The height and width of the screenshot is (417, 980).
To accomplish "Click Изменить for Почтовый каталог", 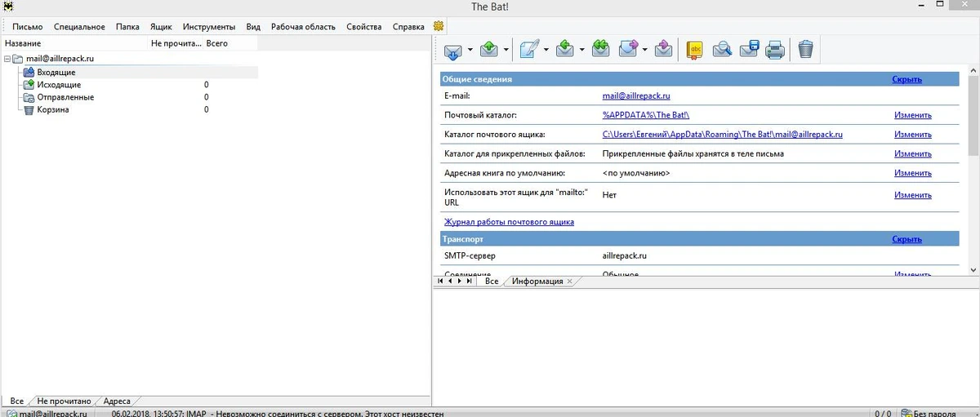I will pos(912,115).
